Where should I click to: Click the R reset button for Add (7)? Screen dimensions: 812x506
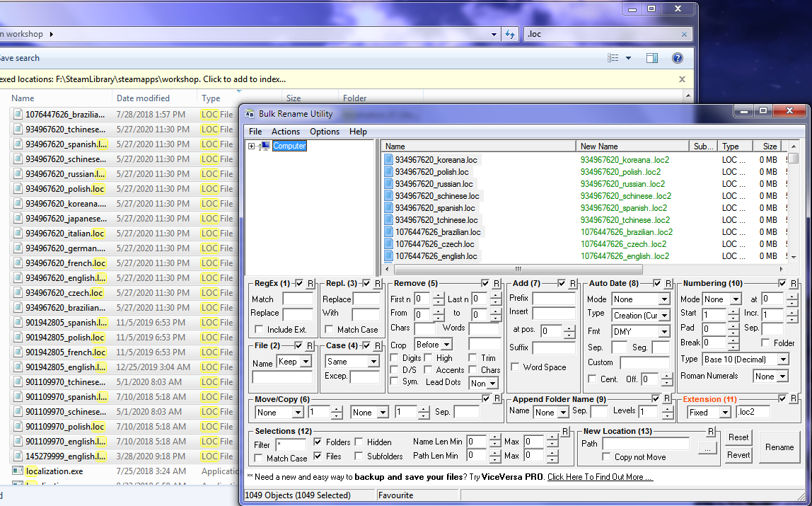pyautogui.click(x=573, y=283)
